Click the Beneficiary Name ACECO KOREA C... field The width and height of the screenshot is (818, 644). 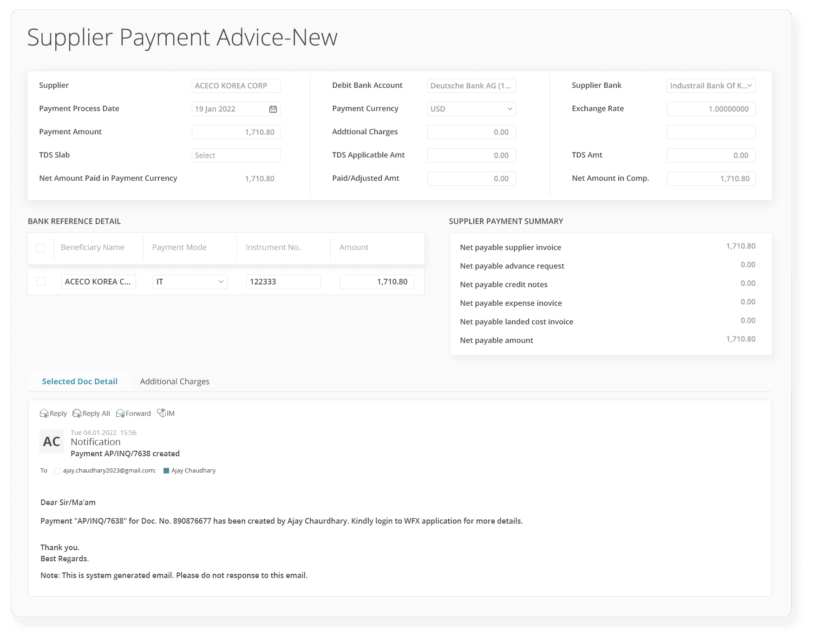(98, 282)
